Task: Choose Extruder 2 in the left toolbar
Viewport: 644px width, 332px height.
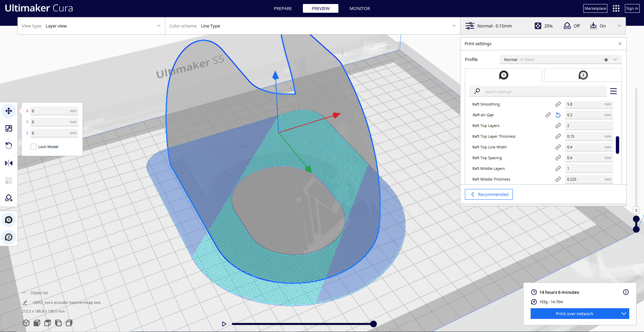Action: click(x=9, y=237)
